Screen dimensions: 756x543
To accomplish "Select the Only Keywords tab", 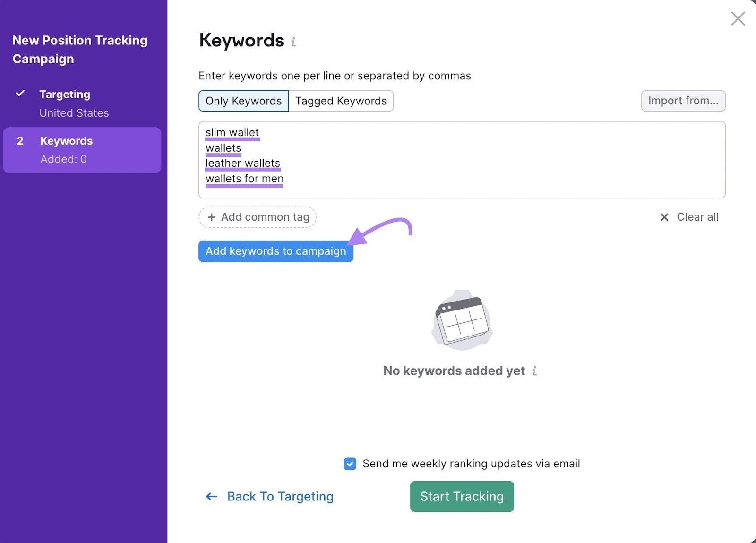I will pos(243,101).
